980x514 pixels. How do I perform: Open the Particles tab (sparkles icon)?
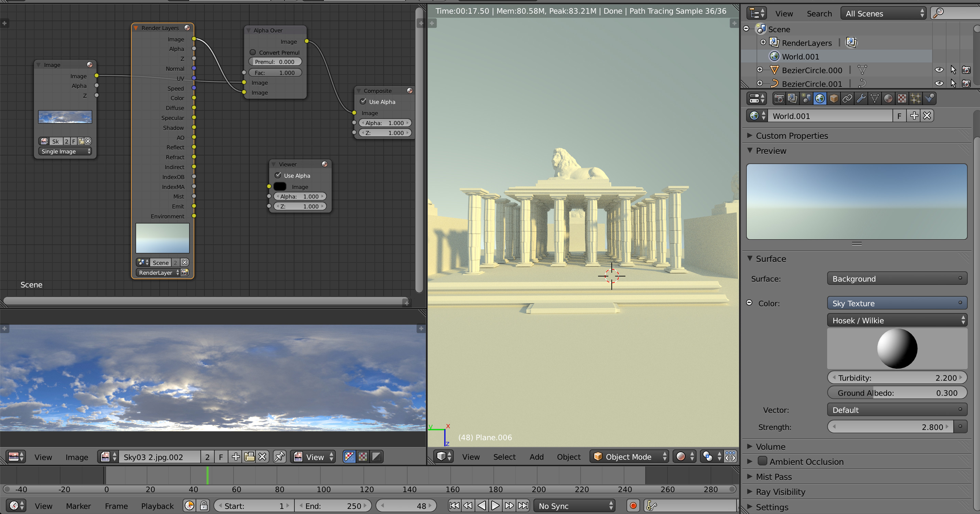[x=916, y=98]
